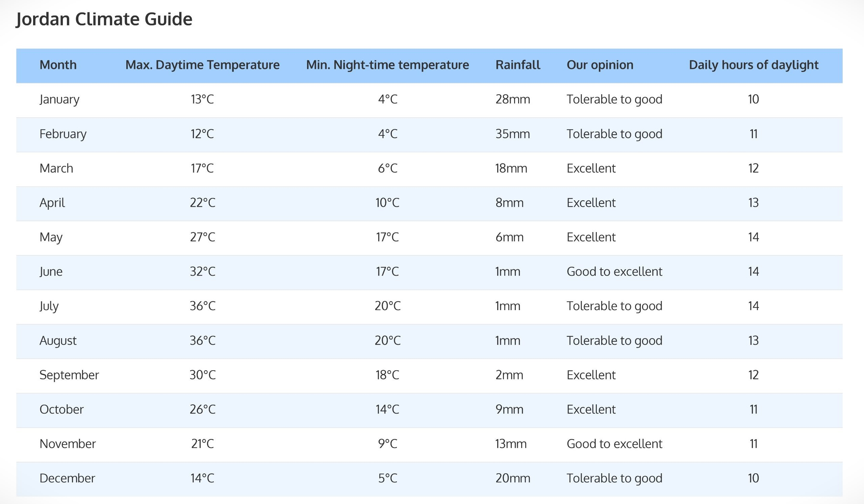Select December's 5°C night-time temperature
Viewport: 864px width, 504px height.
point(387,478)
